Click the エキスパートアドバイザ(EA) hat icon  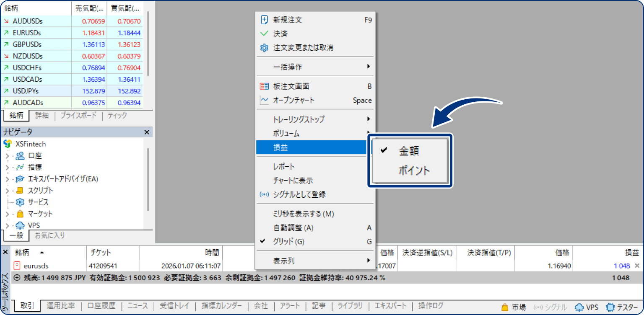tap(20, 179)
